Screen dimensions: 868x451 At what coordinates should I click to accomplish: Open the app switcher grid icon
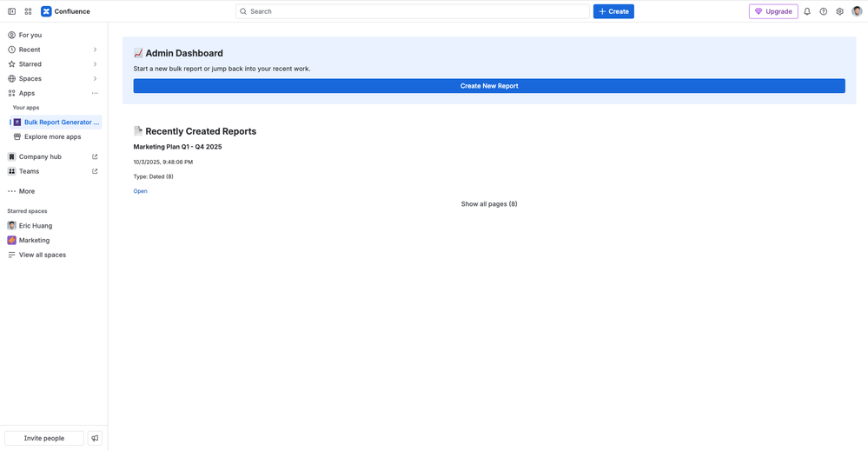pyautogui.click(x=28, y=11)
